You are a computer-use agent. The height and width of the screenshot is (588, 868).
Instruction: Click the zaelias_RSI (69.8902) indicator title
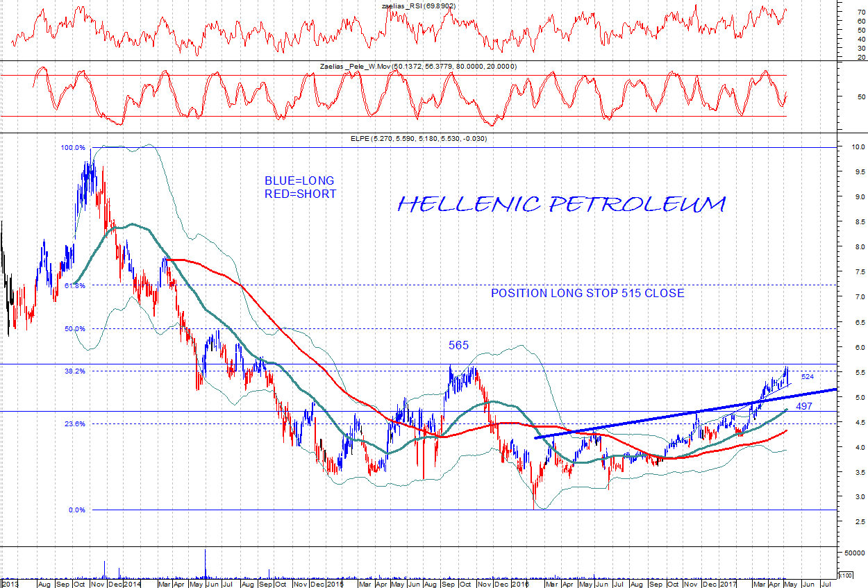[x=418, y=6]
